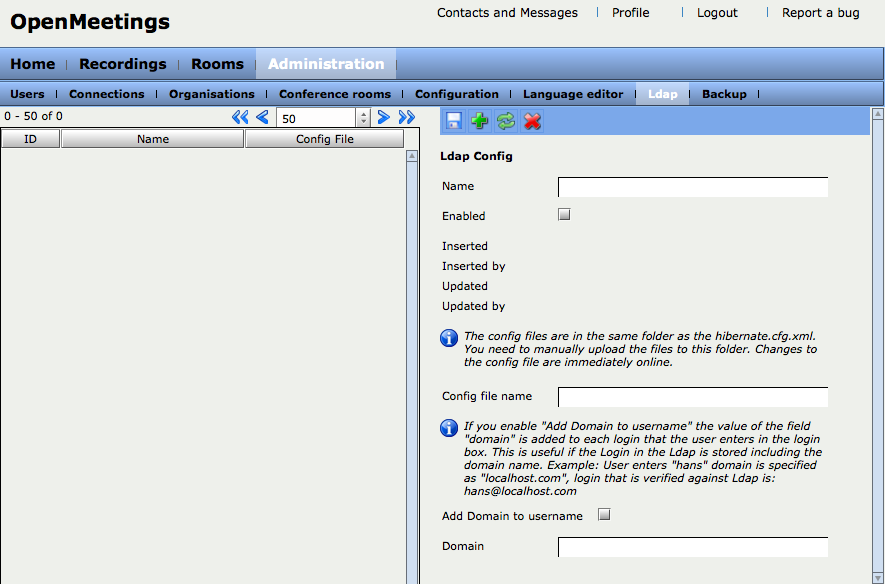Jump to last page of the list
Screen dimensions: 885x584
point(406,117)
